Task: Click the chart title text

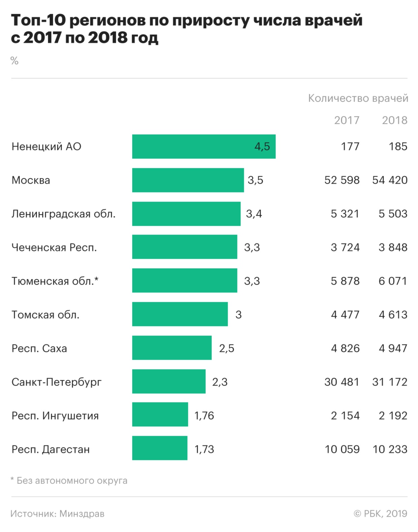Action: (187, 29)
